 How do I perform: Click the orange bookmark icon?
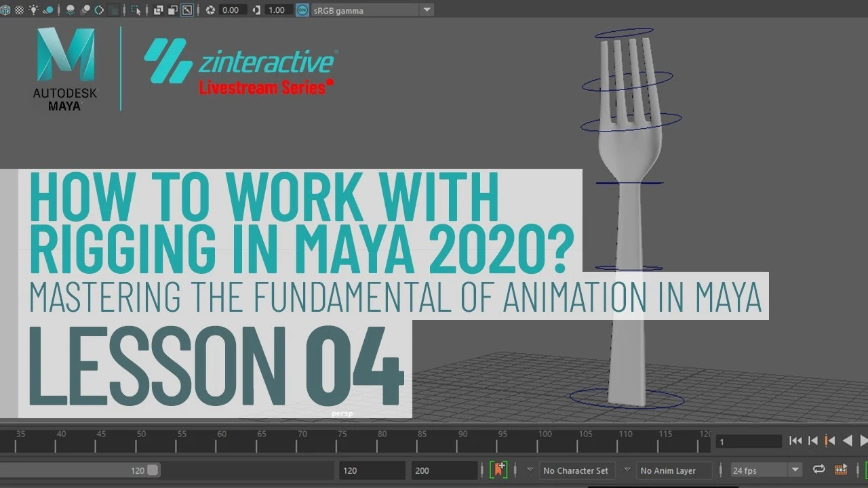(x=498, y=470)
